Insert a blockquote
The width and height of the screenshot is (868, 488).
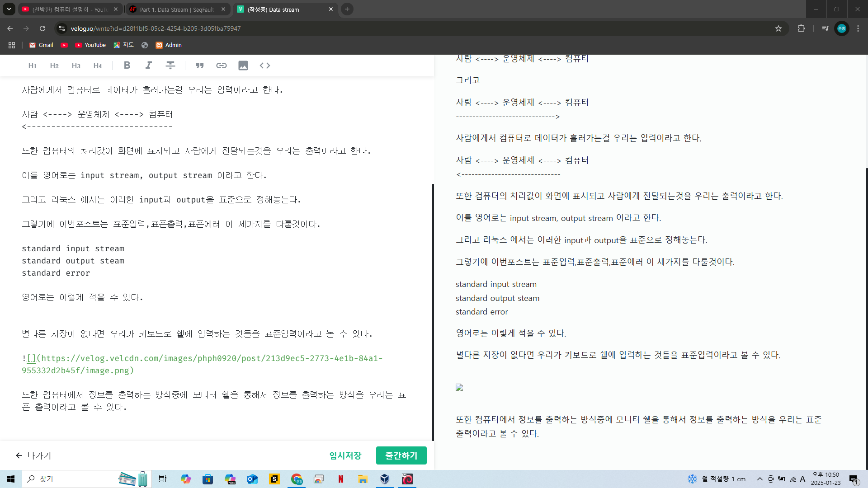tap(199, 66)
